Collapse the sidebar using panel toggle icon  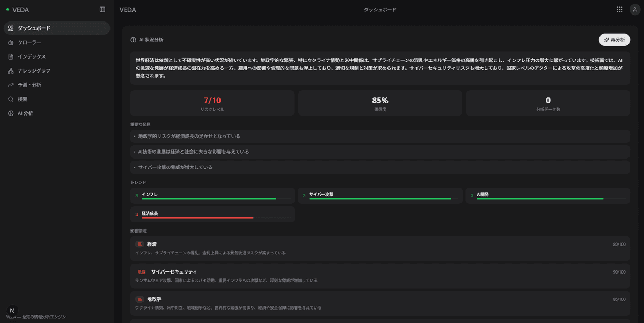pos(103,10)
